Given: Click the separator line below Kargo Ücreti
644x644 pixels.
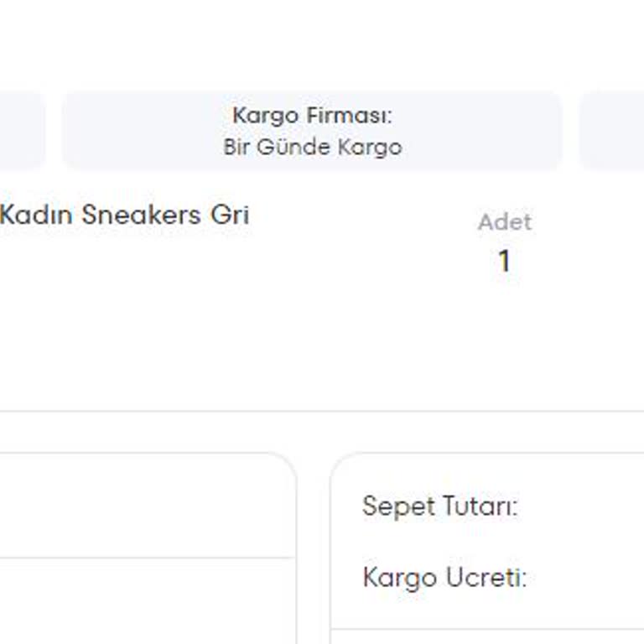Looking at the screenshot, I should pyautogui.click(x=486, y=630).
